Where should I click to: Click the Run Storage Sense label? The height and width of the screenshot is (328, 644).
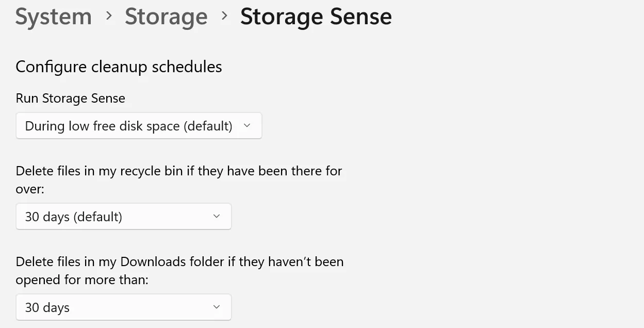[x=70, y=98]
